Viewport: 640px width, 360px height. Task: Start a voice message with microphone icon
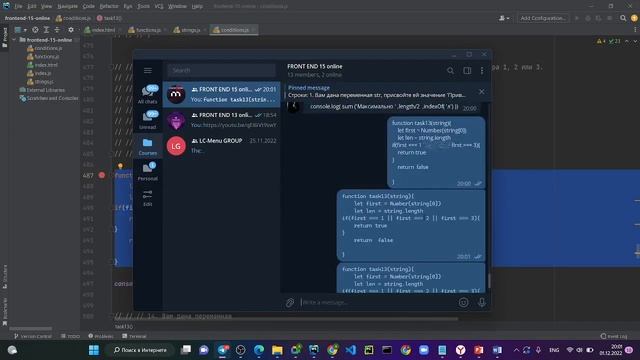point(482,302)
